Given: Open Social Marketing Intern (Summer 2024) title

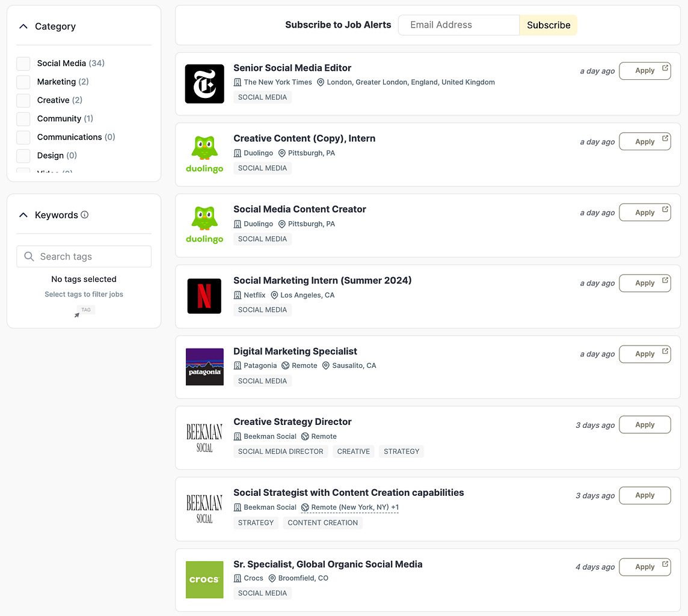Looking at the screenshot, I should click(322, 281).
